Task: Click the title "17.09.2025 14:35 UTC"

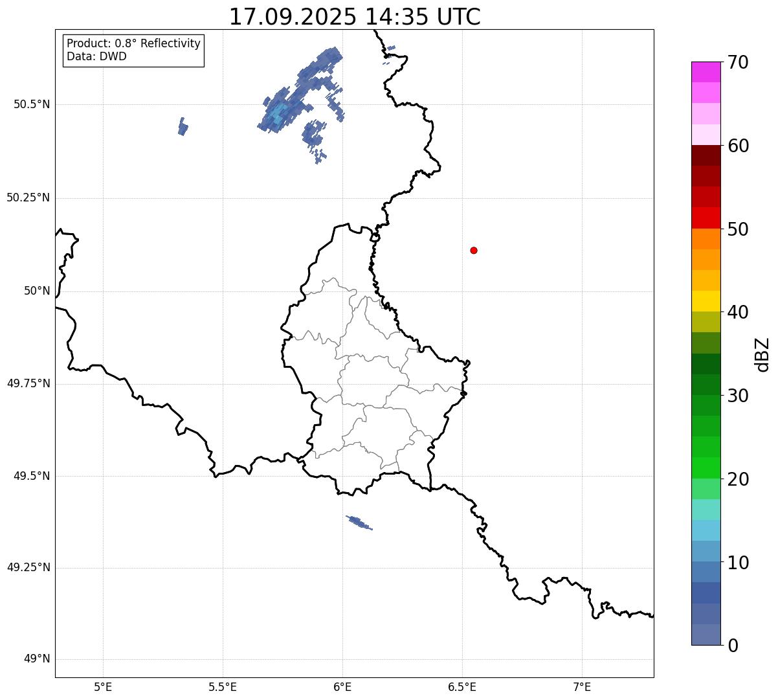Action: [355, 17]
